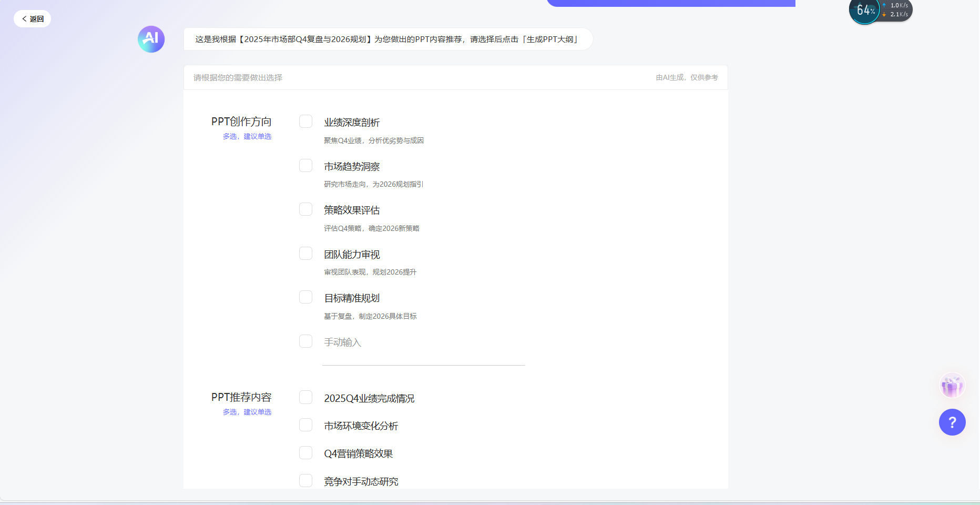Click the AI assistant avatar icon
This screenshot has height=505, width=980.
pos(151,39)
